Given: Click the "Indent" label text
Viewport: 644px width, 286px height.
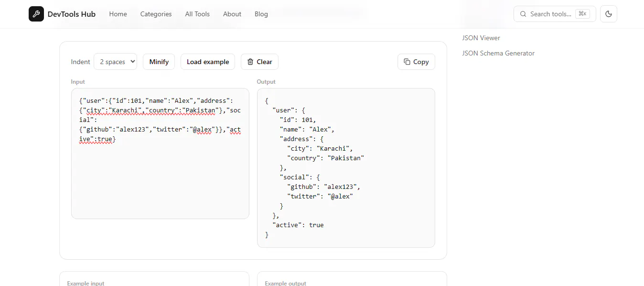Looking at the screenshot, I should click(x=81, y=62).
